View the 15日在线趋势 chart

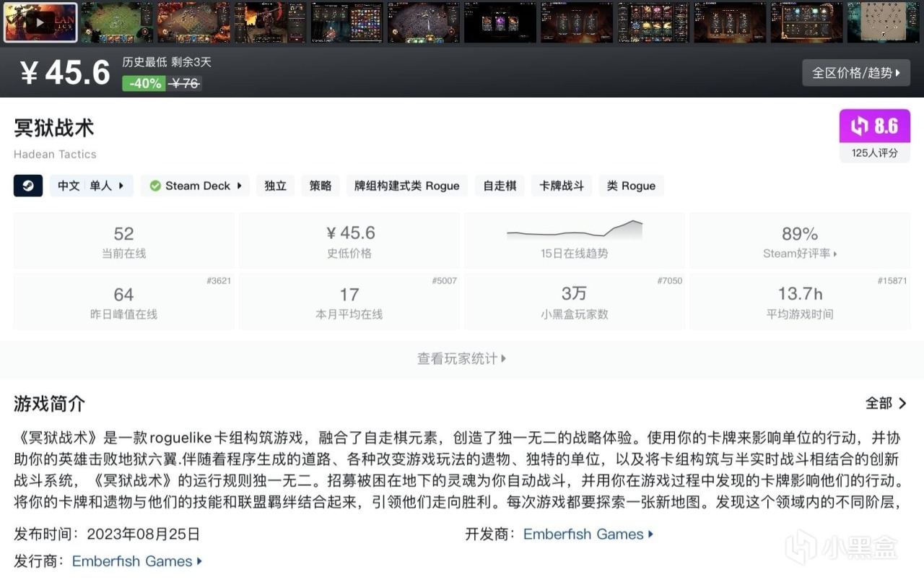click(575, 241)
